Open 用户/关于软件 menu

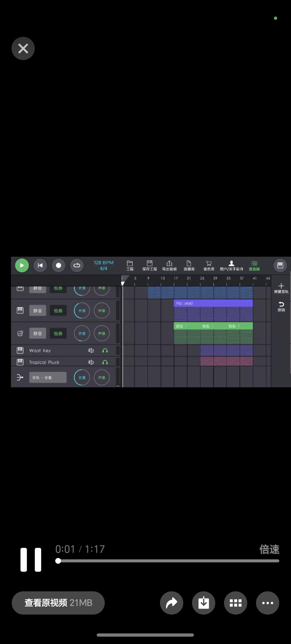231,265
